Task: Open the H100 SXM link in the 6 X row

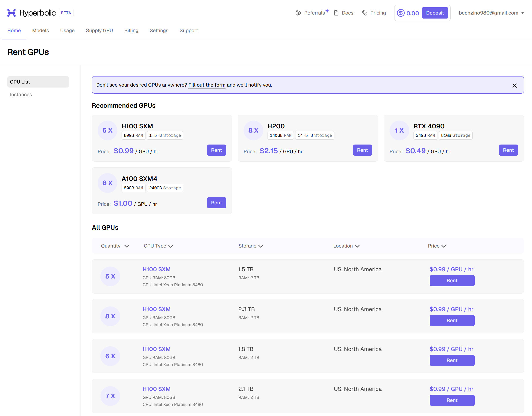Action: [156, 349]
